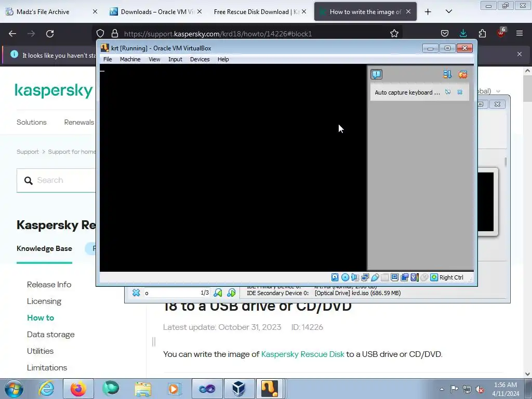This screenshot has height=399, width=532.
Task: Open hard disk activity indicator in VM status bar
Action: click(335, 277)
